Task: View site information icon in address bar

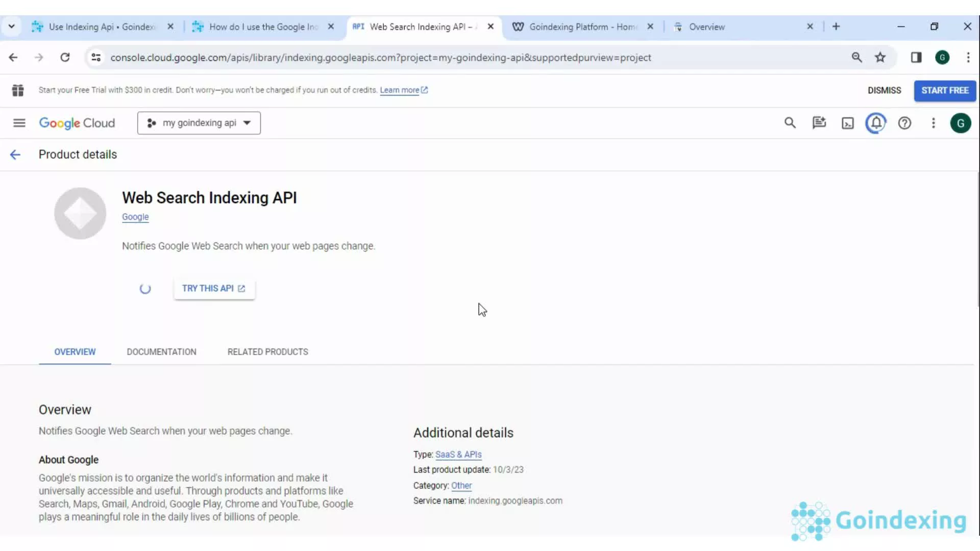Action: 96,58
